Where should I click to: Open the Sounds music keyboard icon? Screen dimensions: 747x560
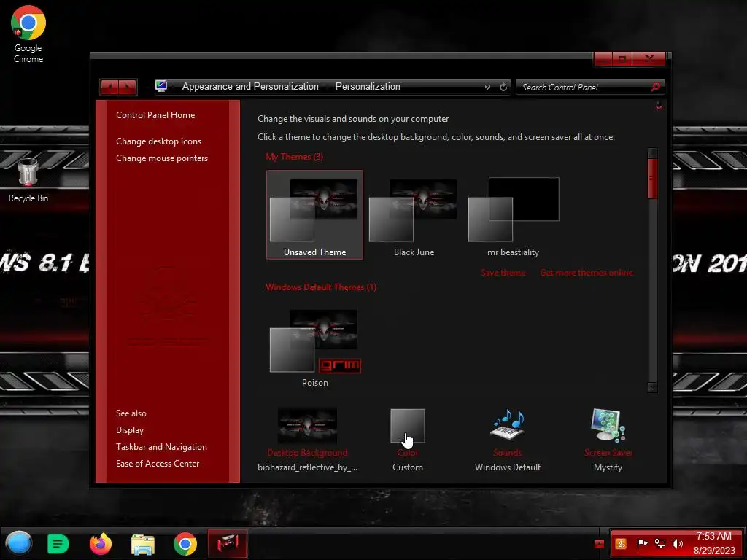coord(508,424)
